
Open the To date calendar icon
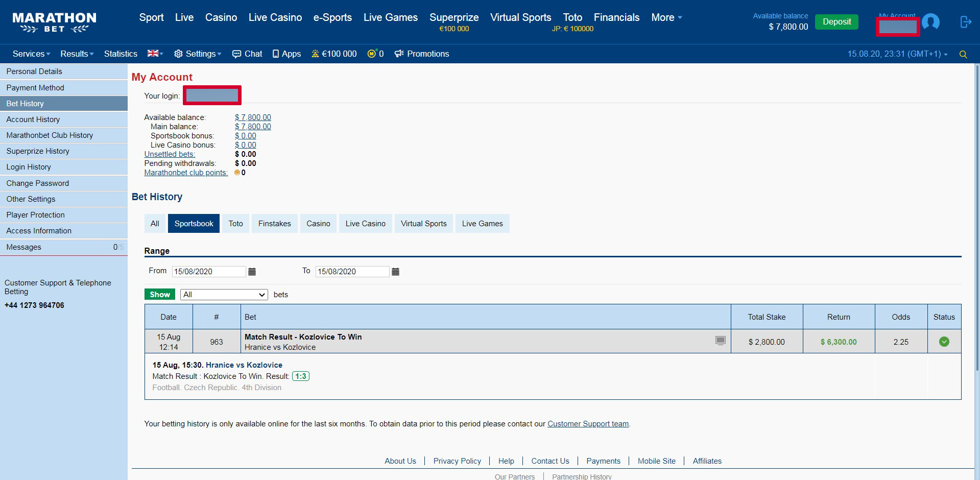coord(395,272)
